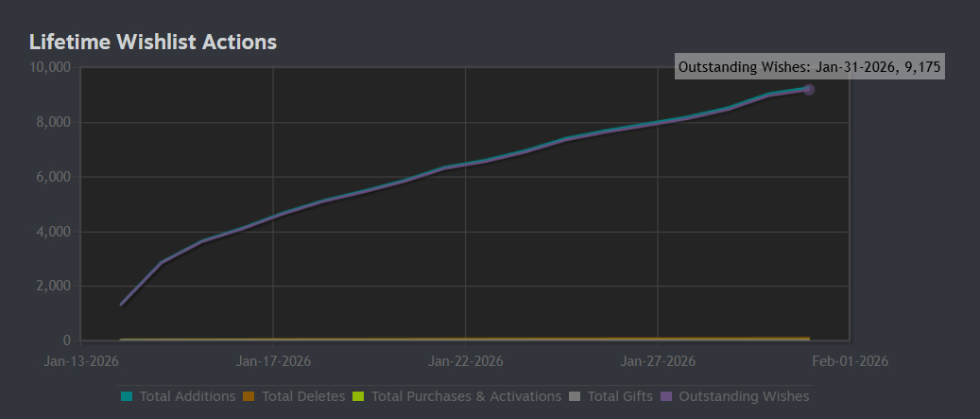Click the highlighted Jan-31-2026 data point
Screen dimensions: 980x419
809,89
